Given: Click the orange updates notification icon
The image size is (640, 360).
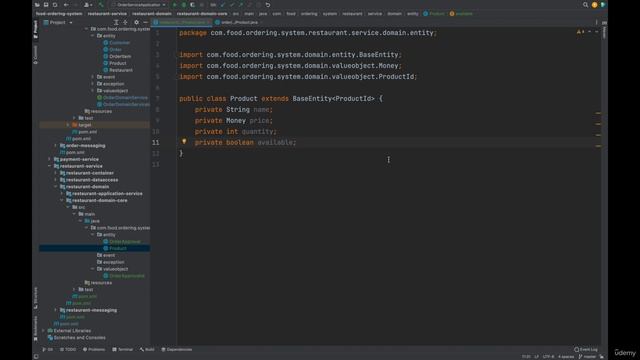Looking at the screenshot, I should (x=594, y=5).
